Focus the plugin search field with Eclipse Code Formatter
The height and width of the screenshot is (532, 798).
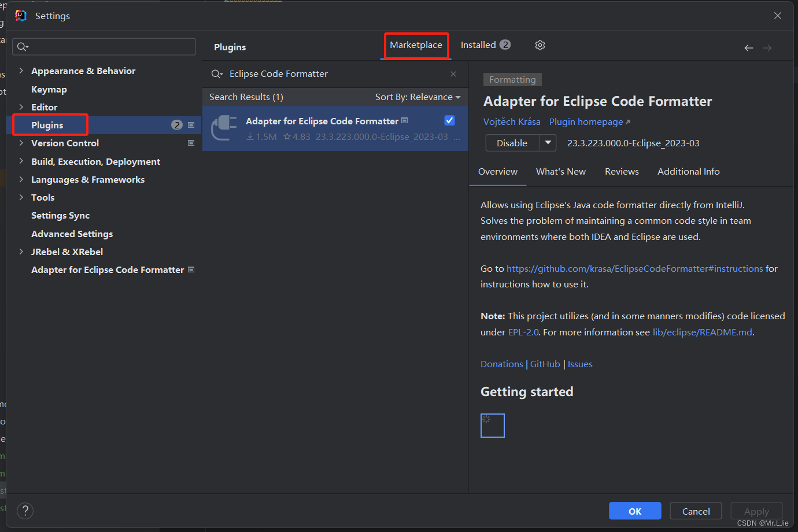(335, 74)
